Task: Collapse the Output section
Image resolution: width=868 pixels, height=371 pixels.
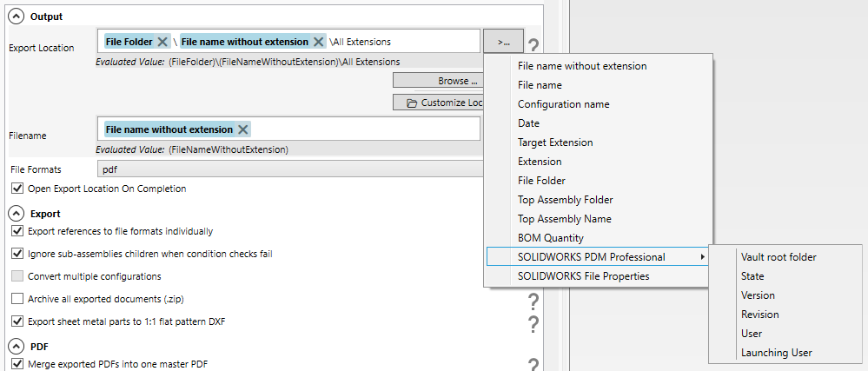Action: coord(17,17)
